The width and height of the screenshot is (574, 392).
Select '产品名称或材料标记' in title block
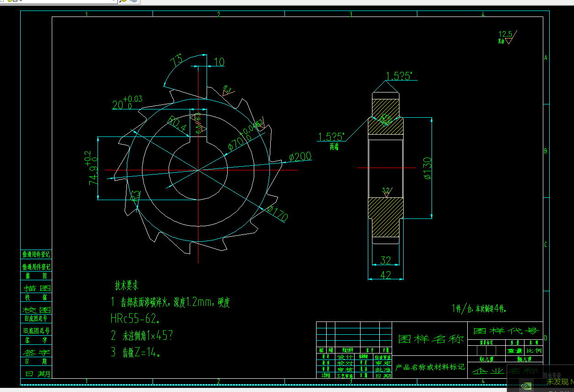[x=430, y=367]
